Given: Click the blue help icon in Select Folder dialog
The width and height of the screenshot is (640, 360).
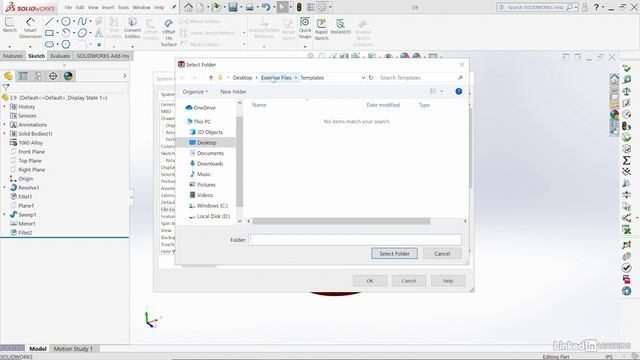Looking at the screenshot, I should pyautogui.click(x=459, y=91).
